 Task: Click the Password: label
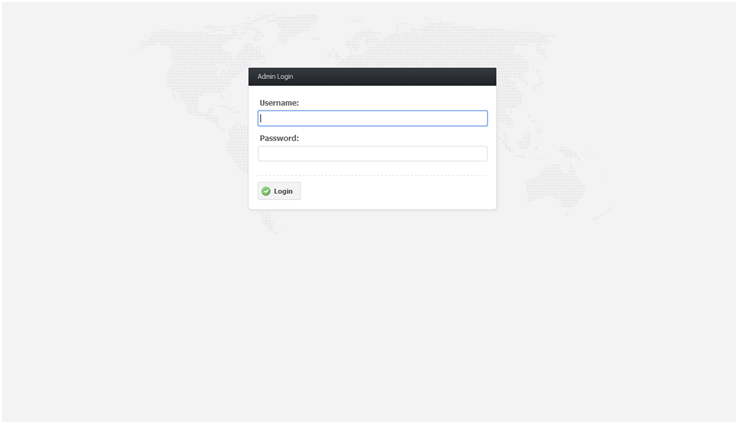pyautogui.click(x=279, y=138)
